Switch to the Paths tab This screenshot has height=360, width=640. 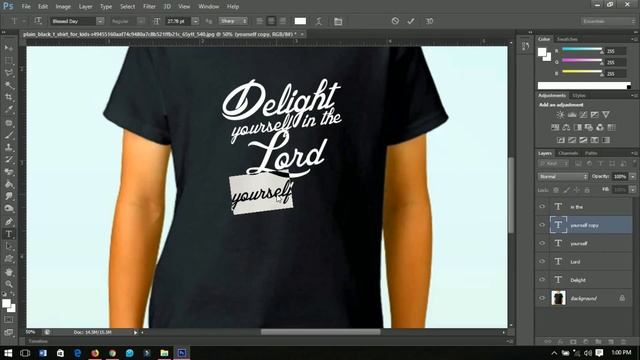point(591,153)
